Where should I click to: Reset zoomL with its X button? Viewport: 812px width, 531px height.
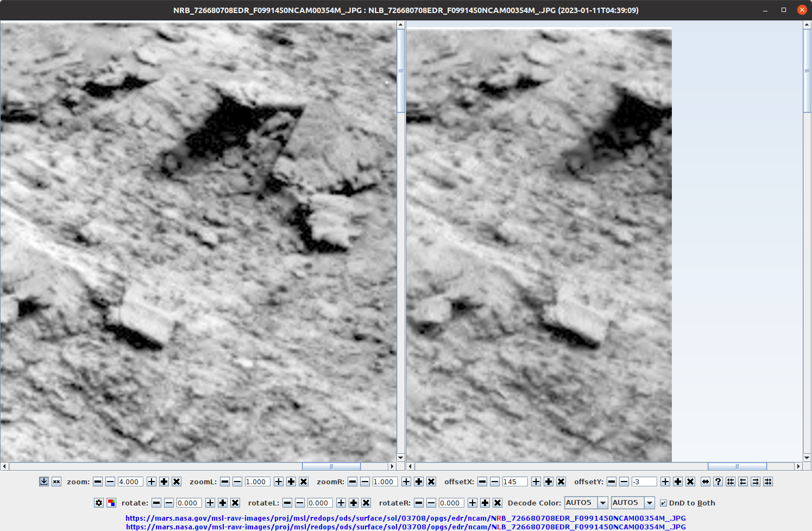click(304, 482)
